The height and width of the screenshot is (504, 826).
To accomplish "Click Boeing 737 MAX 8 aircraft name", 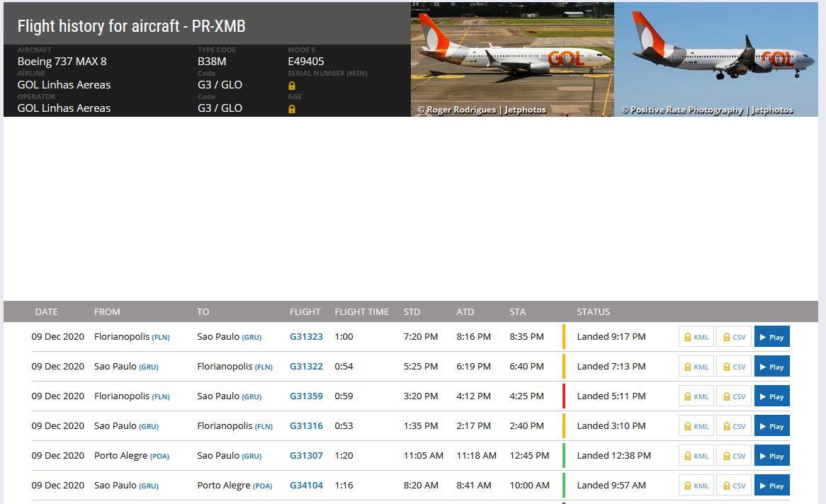I will (62, 61).
